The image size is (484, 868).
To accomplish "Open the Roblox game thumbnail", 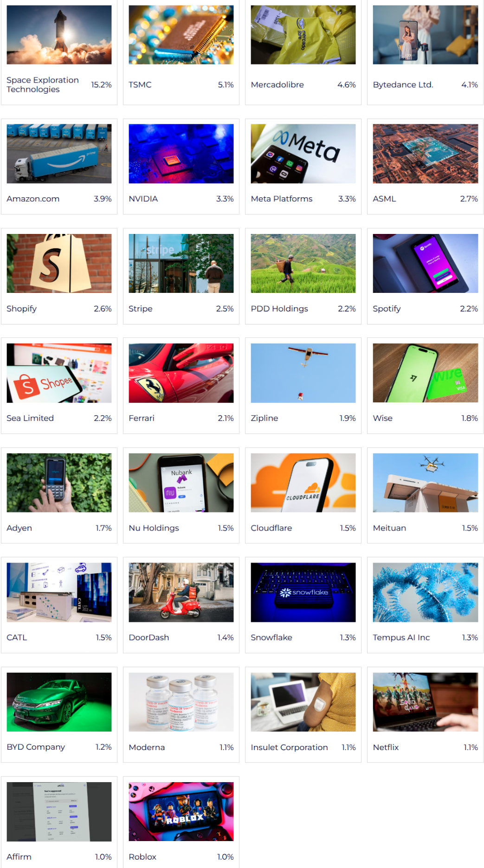I will click(x=181, y=812).
